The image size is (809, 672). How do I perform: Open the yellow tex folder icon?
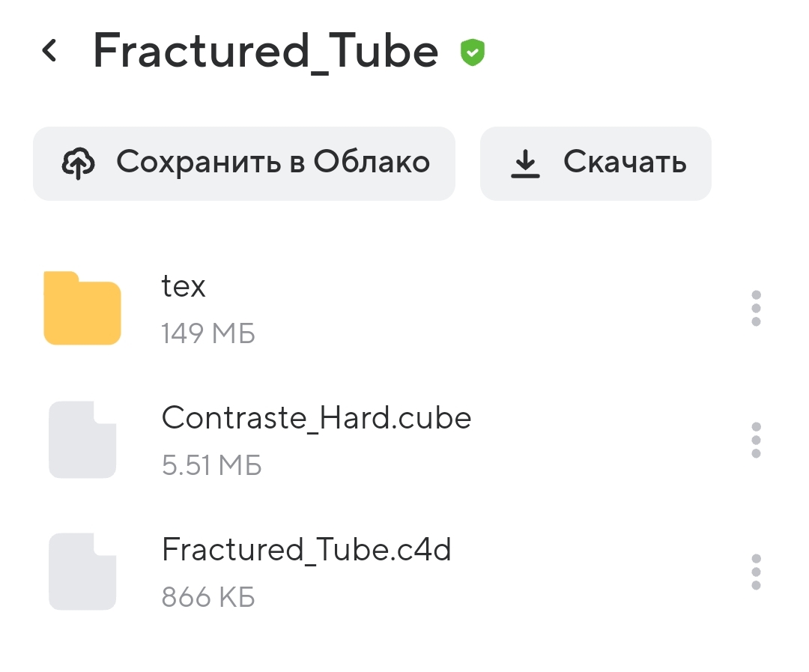(x=82, y=308)
